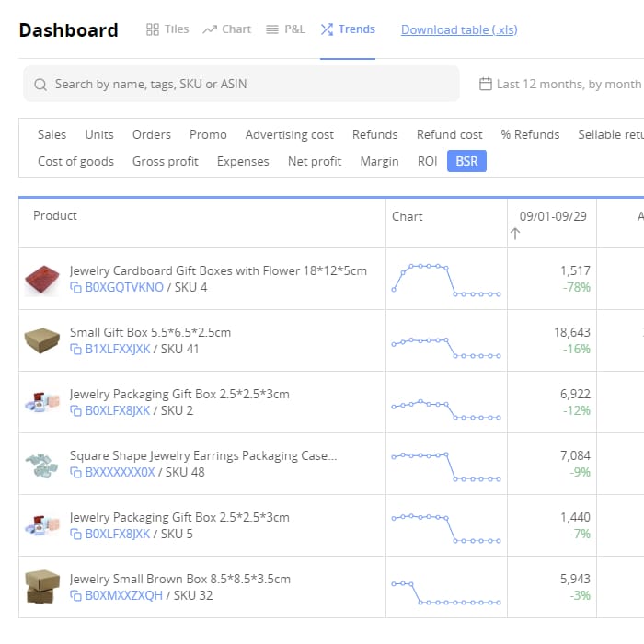Select the BSR metric filter
Viewport: 644px width, 644px height.
tap(466, 161)
